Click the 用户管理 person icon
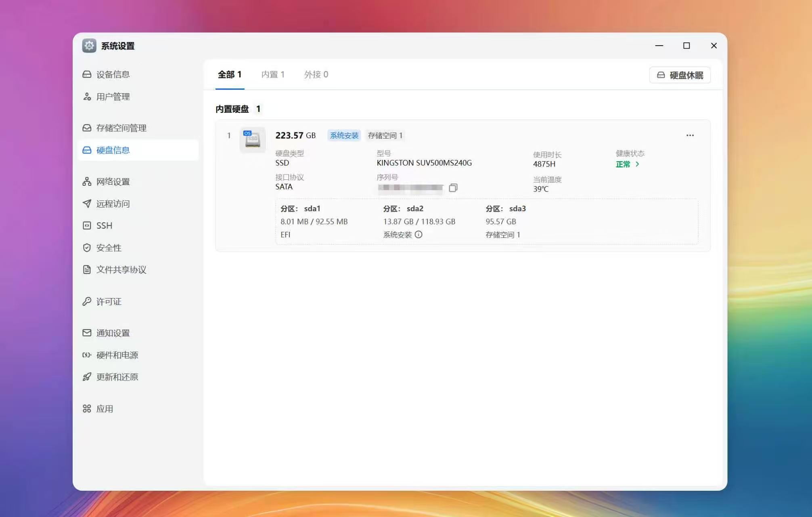Screen dimensions: 812x517 tap(87, 97)
